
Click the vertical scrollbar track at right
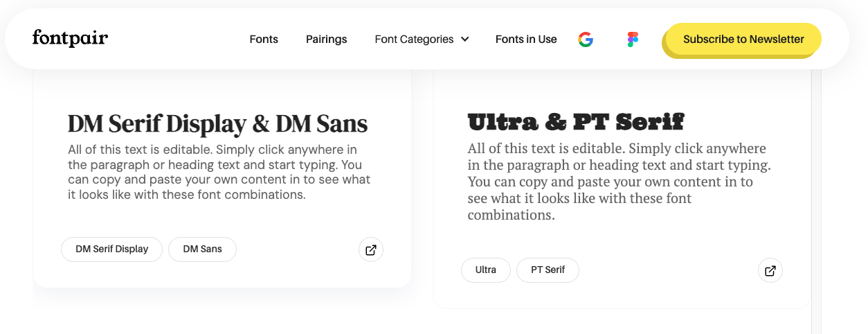817,201
